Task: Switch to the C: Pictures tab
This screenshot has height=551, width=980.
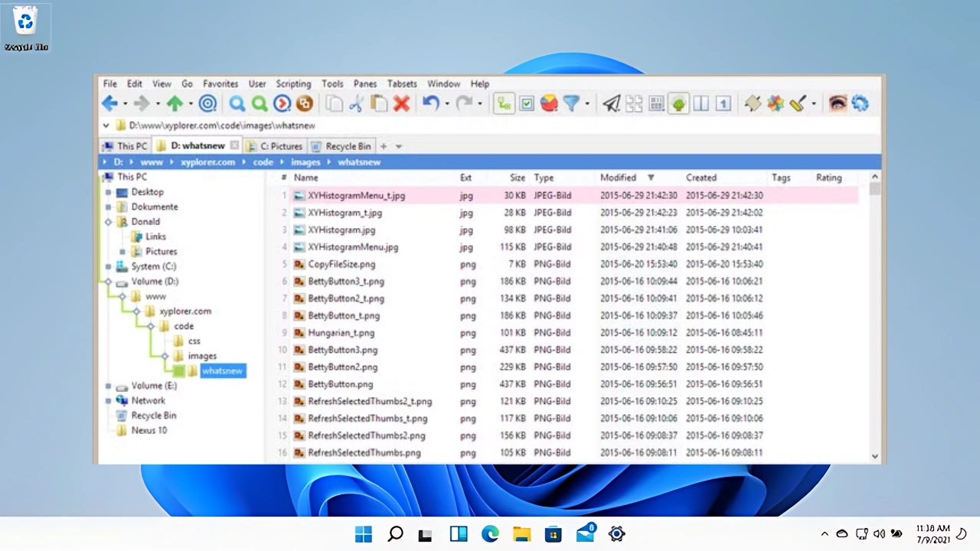Action: (275, 146)
